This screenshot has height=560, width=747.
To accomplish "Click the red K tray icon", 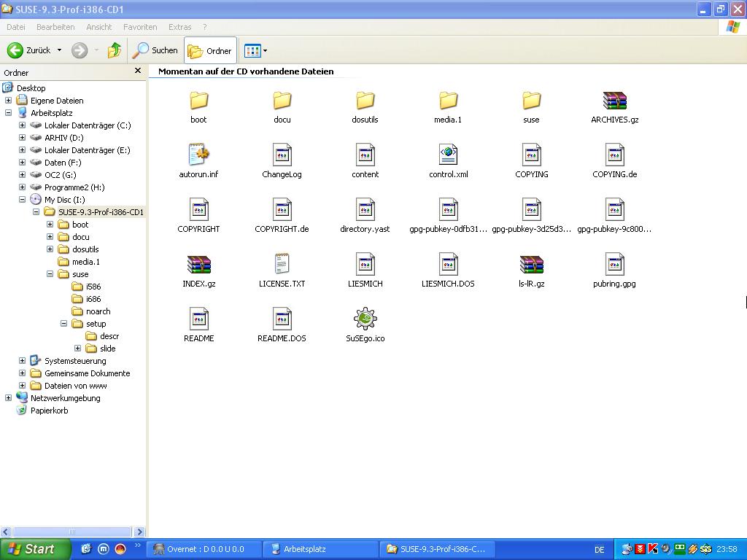I will [653, 549].
